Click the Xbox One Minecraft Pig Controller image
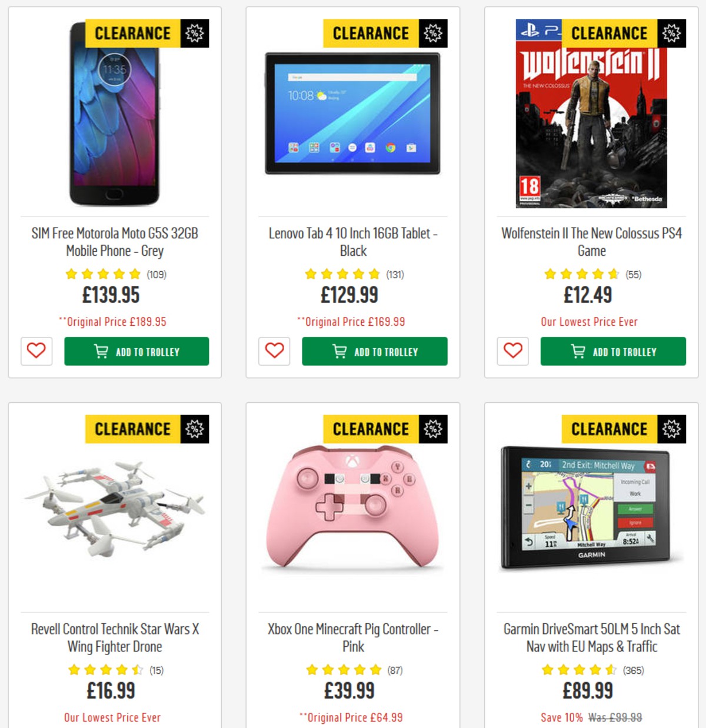Image resolution: width=706 pixels, height=728 pixels. click(x=353, y=512)
